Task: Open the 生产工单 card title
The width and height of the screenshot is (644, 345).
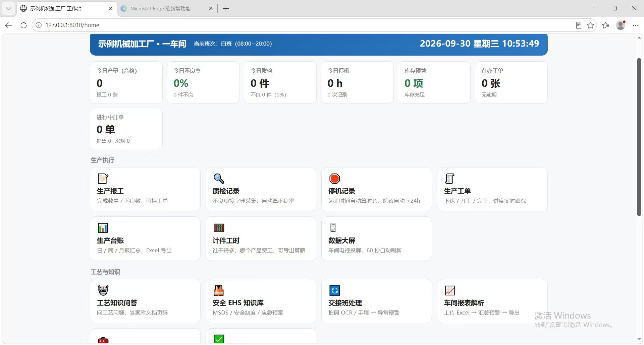Action: tap(458, 191)
